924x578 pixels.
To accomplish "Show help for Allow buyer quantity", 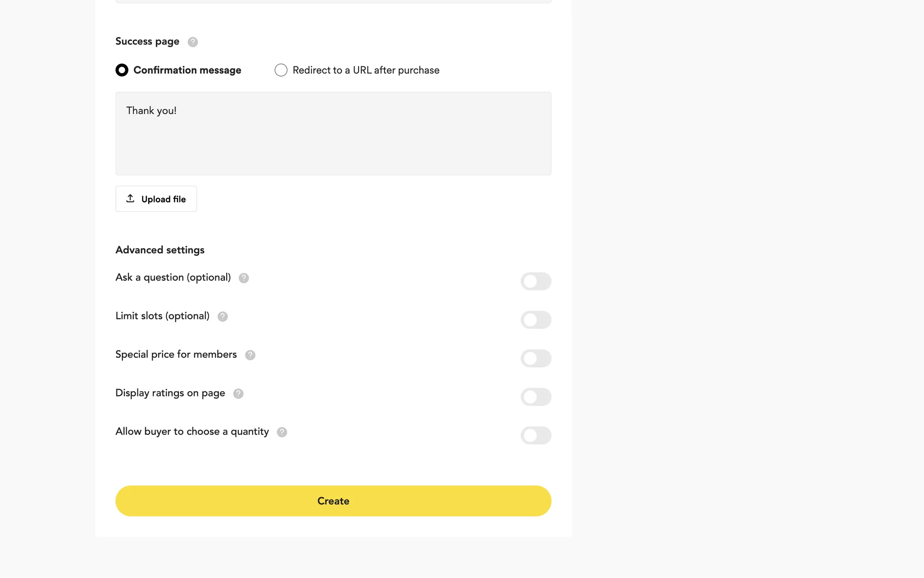I will 282,432.
